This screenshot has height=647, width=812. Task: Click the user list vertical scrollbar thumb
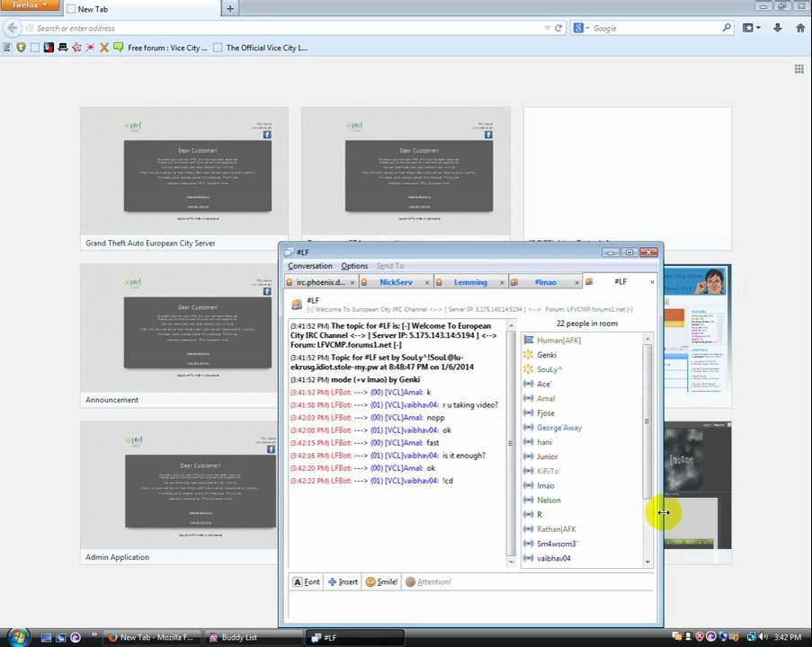point(647,421)
